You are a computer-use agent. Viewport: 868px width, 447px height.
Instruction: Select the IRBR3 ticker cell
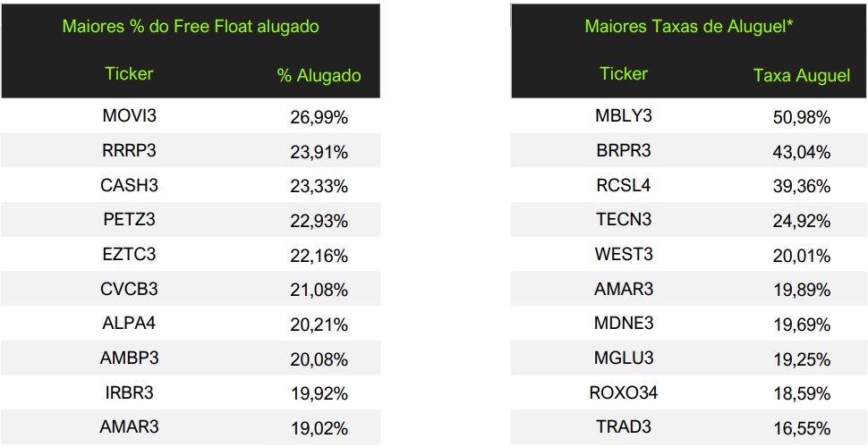click(130, 392)
